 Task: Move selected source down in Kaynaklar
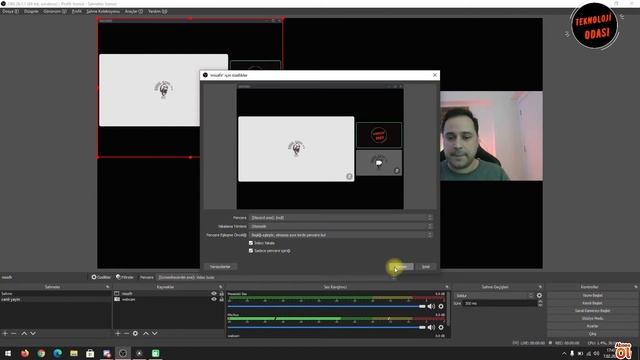click(x=155, y=333)
